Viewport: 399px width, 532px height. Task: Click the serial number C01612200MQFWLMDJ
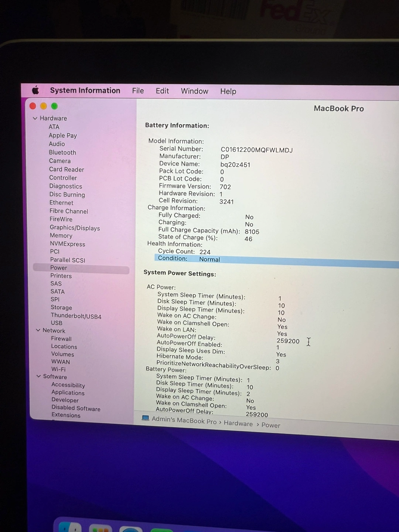coord(257,150)
